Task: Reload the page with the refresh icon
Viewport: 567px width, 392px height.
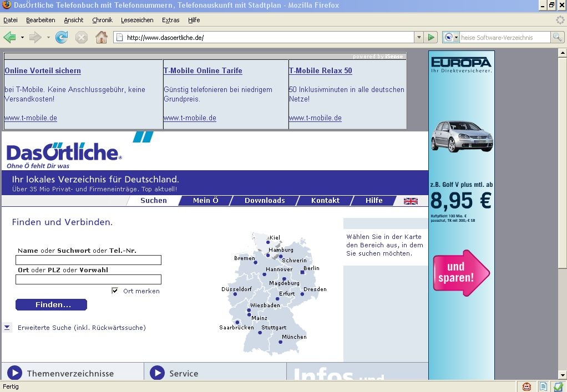Action: 62,37
